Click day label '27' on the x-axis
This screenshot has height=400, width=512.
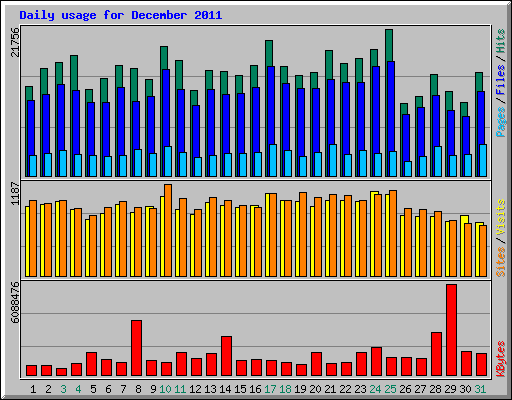click(x=420, y=389)
